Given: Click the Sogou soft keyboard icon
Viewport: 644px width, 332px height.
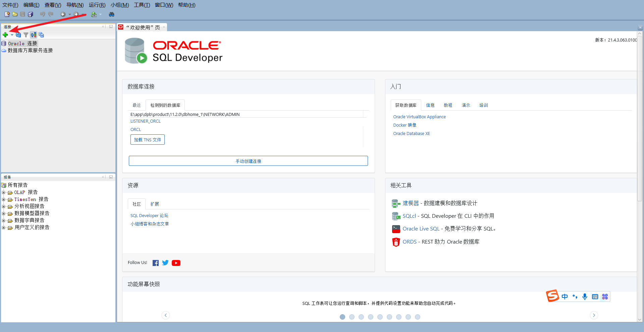Looking at the screenshot, I should click(x=595, y=296).
